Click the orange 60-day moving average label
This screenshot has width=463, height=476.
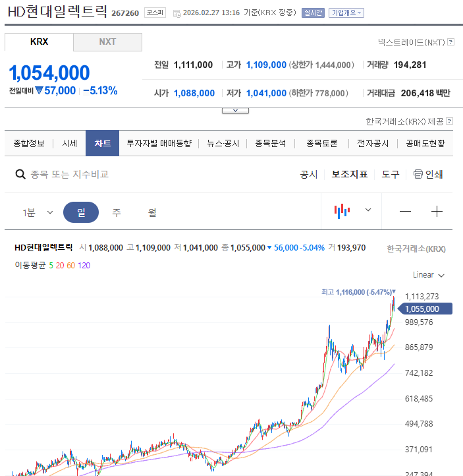click(70, 266)
